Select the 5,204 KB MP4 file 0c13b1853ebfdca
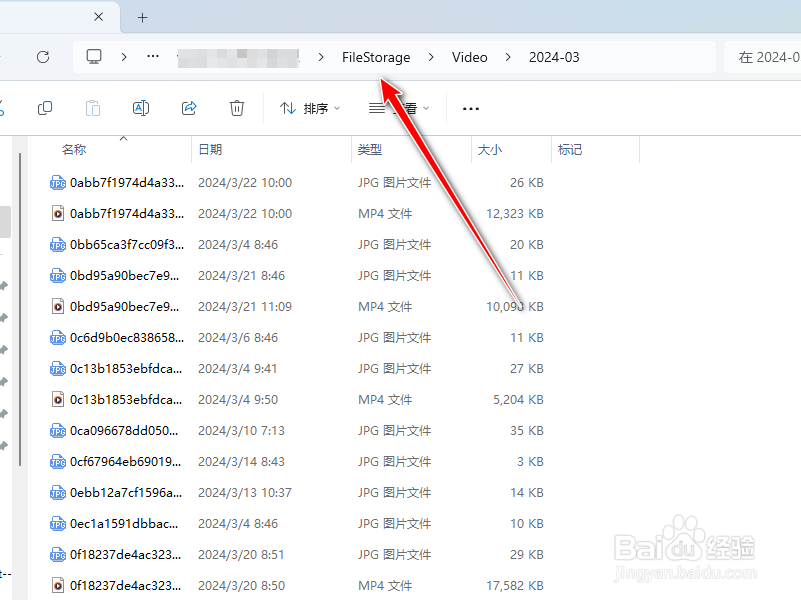 tap(296, 399)
